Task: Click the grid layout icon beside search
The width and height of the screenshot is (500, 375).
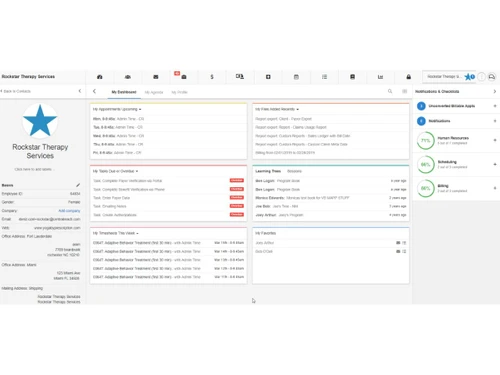Action: point(404,91)
